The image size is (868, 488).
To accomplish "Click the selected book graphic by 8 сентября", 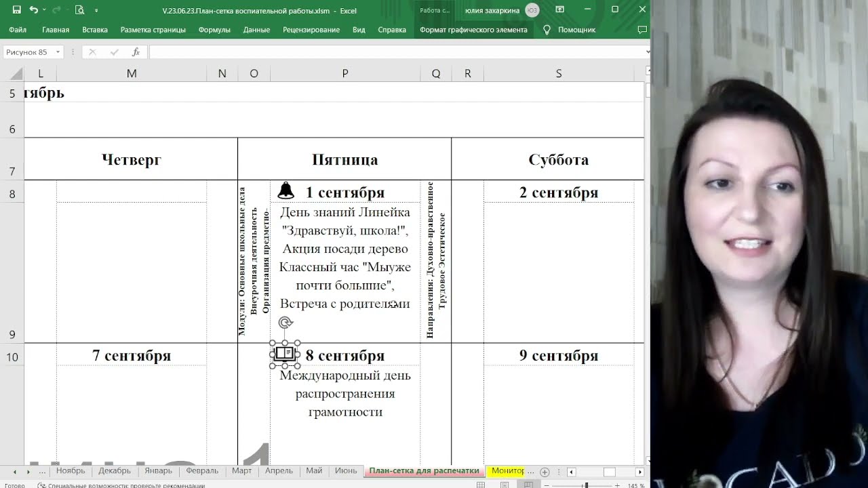I will click(x=285, y=354).
